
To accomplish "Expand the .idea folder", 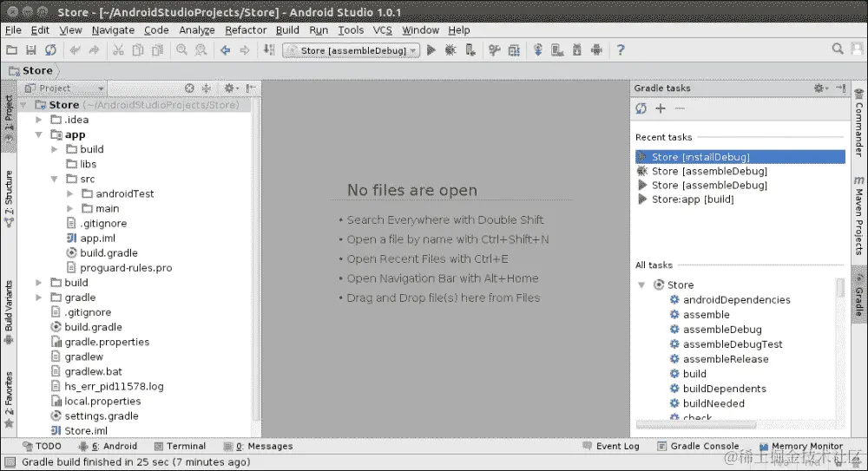I will coord(39,120).
